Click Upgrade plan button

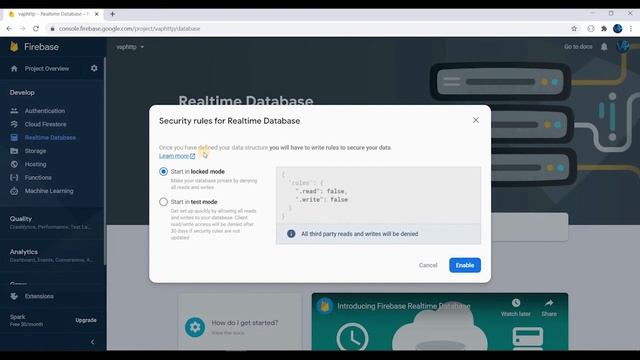[x=86, y=320]
